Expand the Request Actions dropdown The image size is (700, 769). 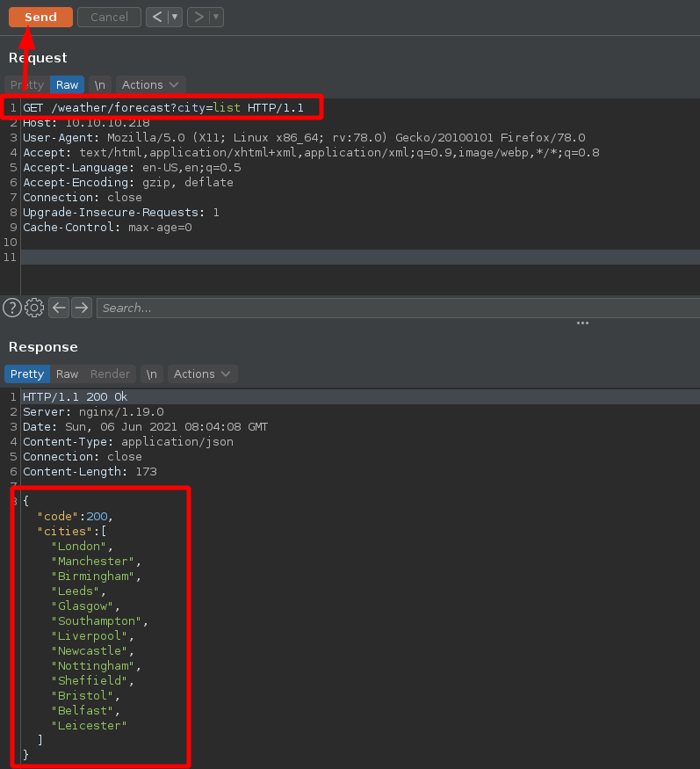click(150, 84)
